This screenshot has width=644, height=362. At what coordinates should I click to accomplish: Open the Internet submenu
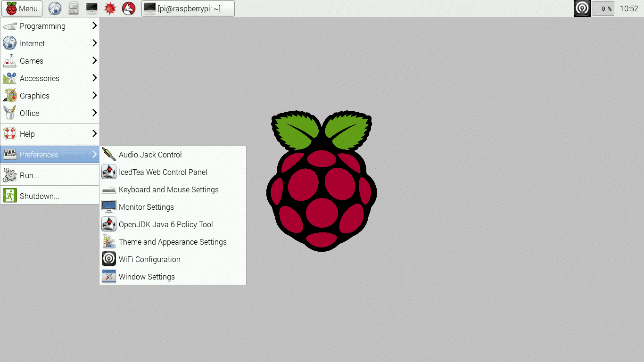[50, 43]
